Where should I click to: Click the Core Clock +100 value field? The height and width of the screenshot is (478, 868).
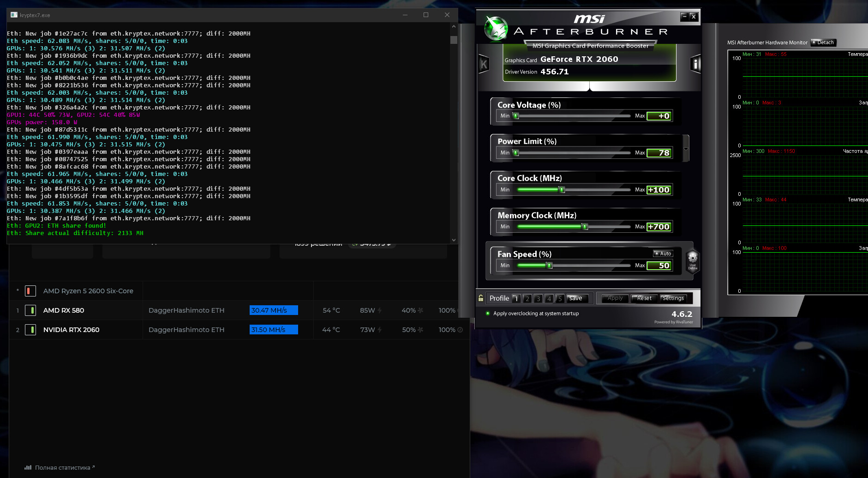click(x=659, y=190)
